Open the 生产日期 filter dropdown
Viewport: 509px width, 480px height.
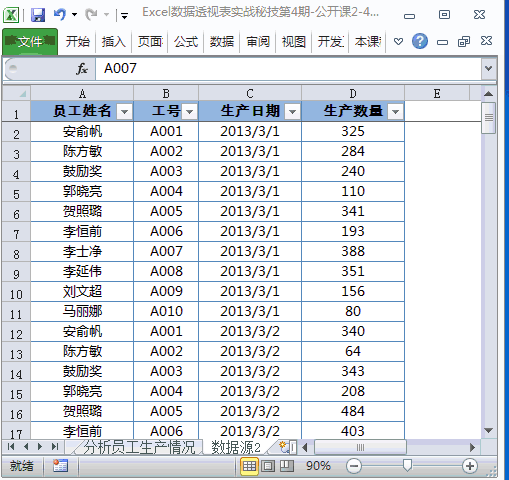point(292,112)
